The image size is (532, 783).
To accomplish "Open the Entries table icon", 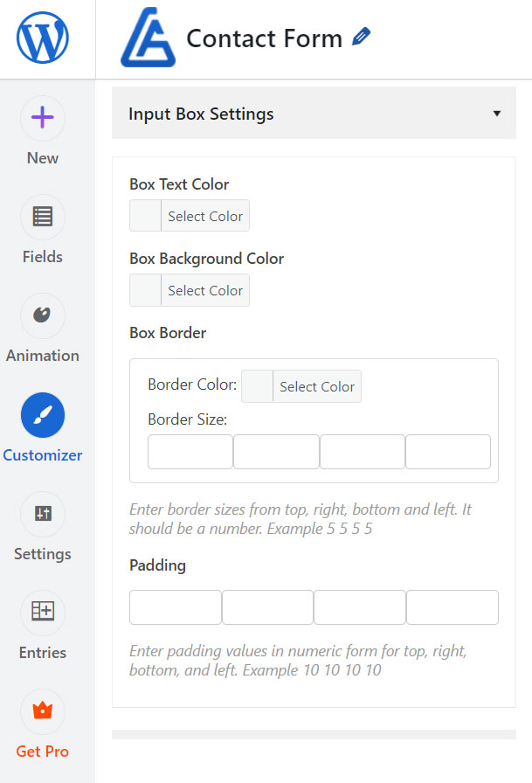I will (x=43, y=613).
